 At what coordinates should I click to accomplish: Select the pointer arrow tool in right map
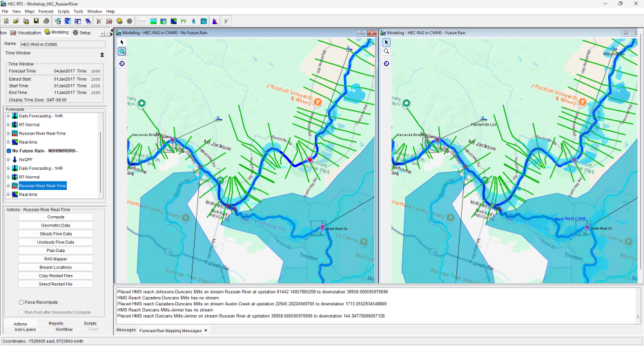point(386,42)
